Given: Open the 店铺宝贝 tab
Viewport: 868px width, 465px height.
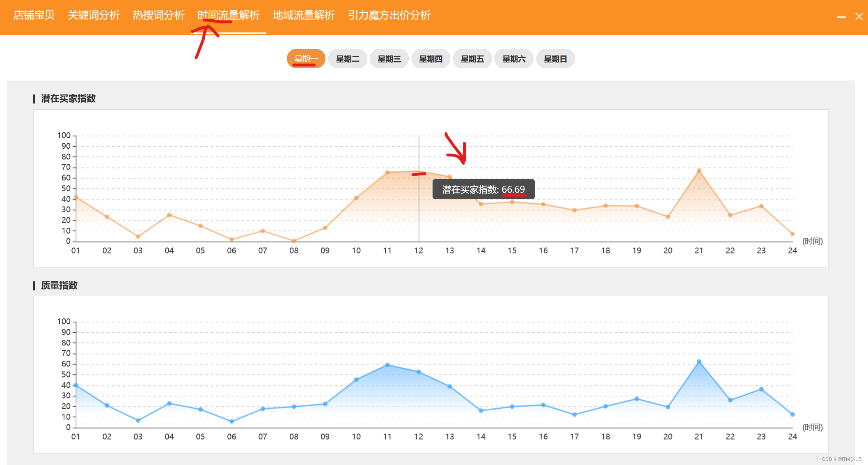Looking at the screenshot, I should click(x=34, y=15).
